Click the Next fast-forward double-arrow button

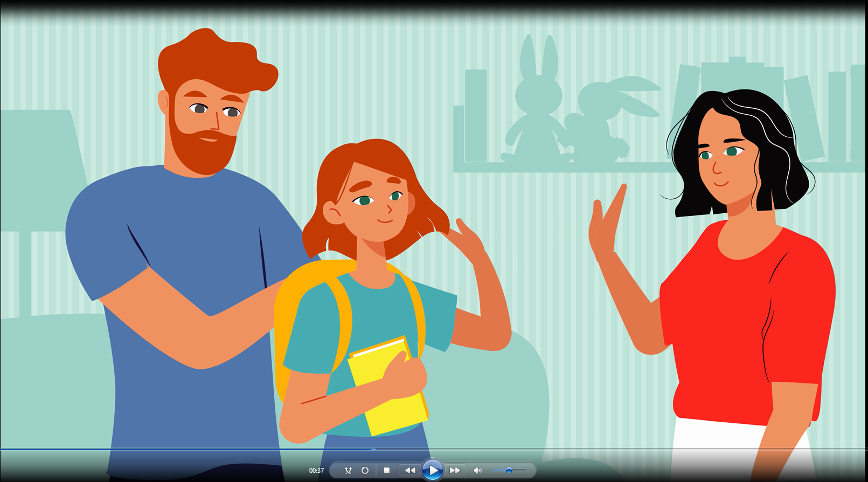(455, 470)
